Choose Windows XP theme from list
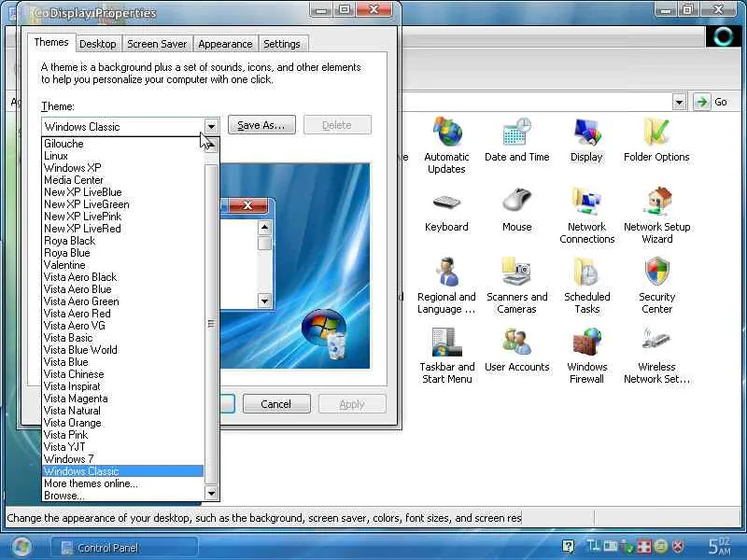747x560 pixels. [x=123, y=168]
